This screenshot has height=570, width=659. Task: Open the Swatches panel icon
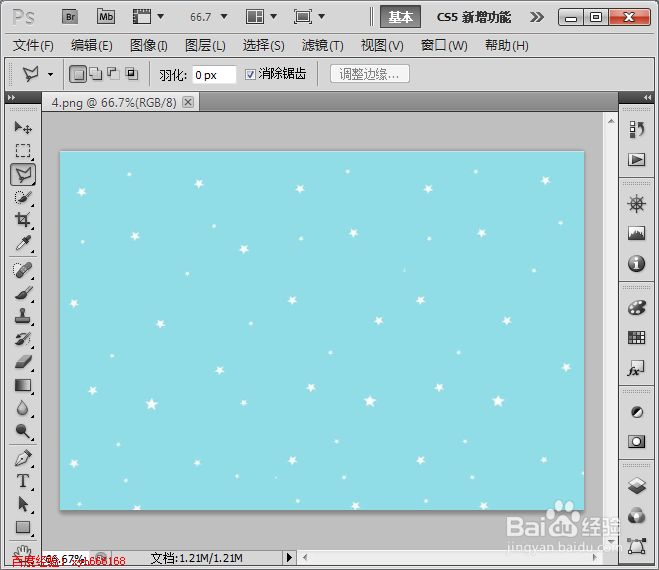636,338
